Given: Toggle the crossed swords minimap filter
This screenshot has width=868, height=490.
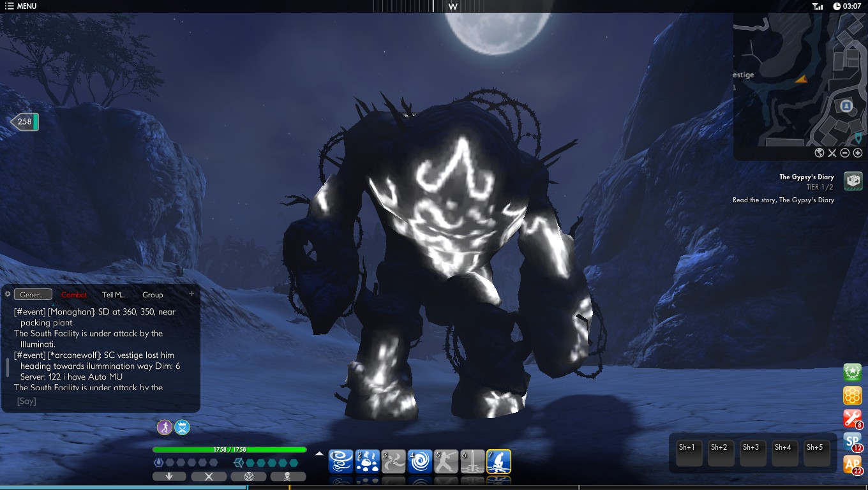Looking at the screenshot, I should point(832,153).
